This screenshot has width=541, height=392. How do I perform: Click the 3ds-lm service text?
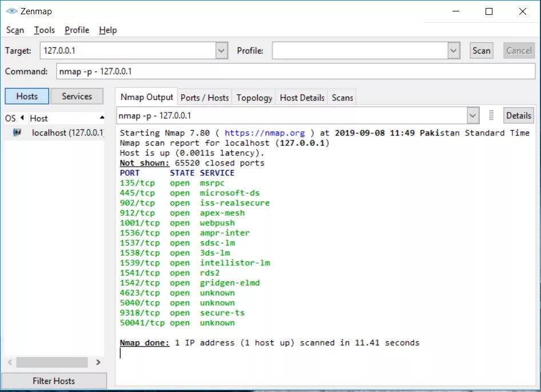click(215, 253)
